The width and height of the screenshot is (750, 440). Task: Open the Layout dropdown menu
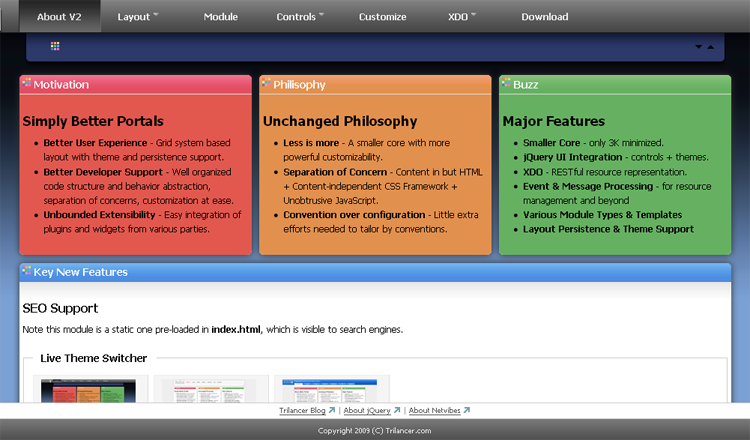click(137, 17)
